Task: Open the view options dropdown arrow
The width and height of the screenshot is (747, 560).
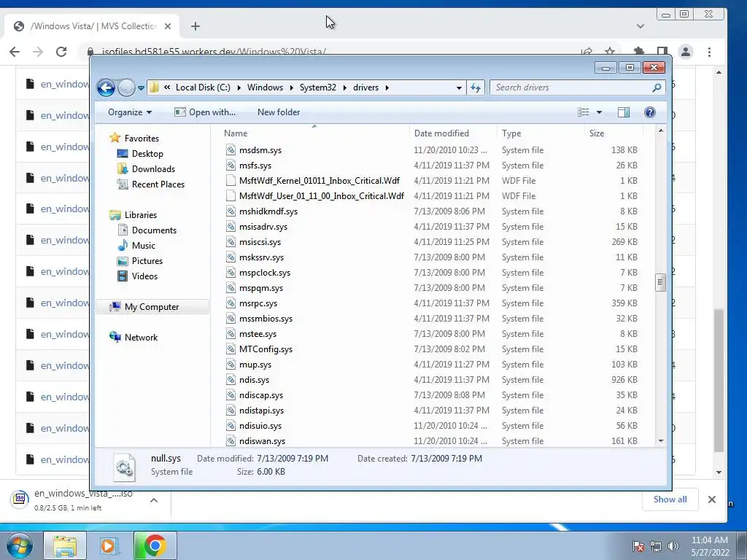Action: [x=599, y=112]
